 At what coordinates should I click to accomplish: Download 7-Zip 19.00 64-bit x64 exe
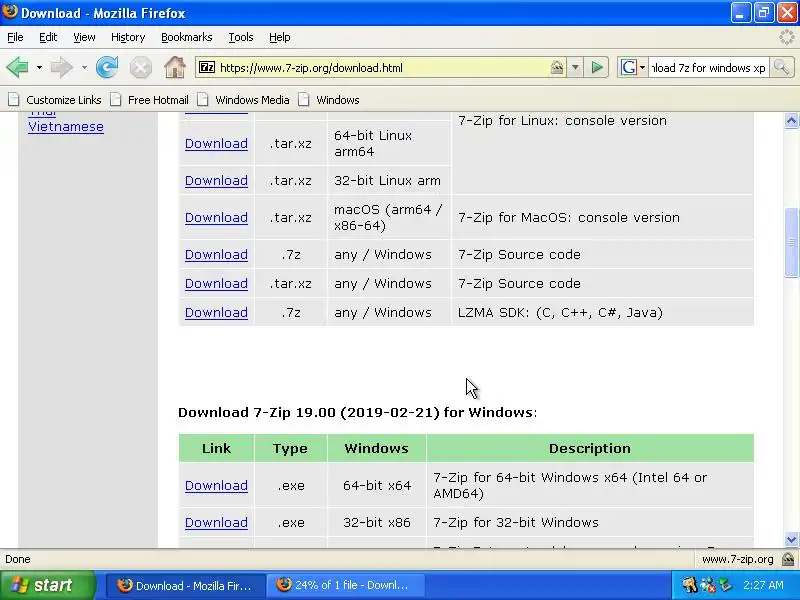[x=216, y=485]
